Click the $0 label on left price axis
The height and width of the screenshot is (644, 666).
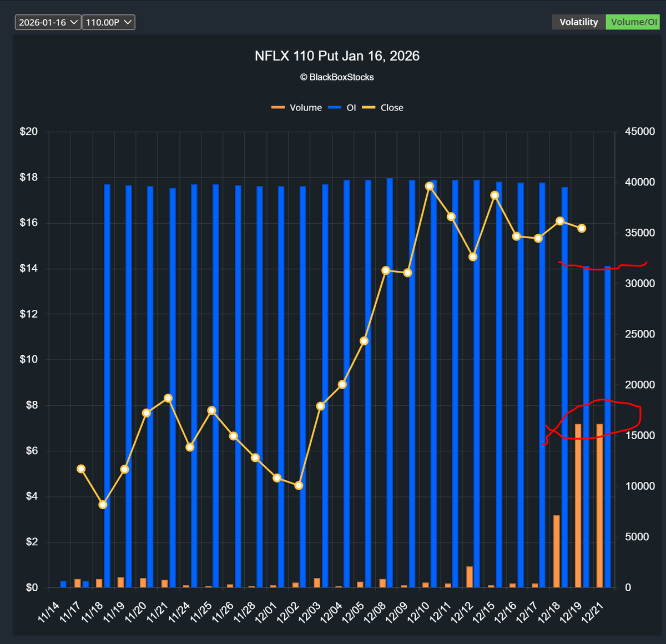coord(32,587)
